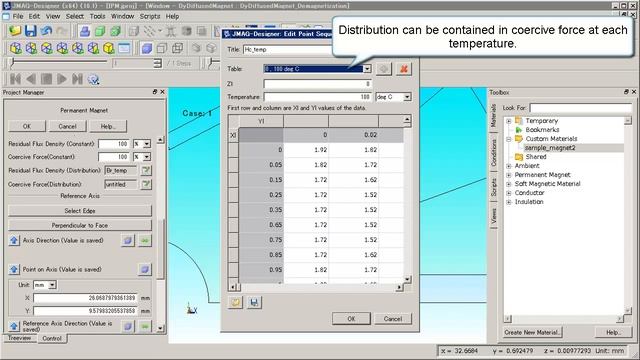Image resolution: width=640 pixels, height=360 pixels.
Task: Click the Temperature value field
Action: point(318,97)
